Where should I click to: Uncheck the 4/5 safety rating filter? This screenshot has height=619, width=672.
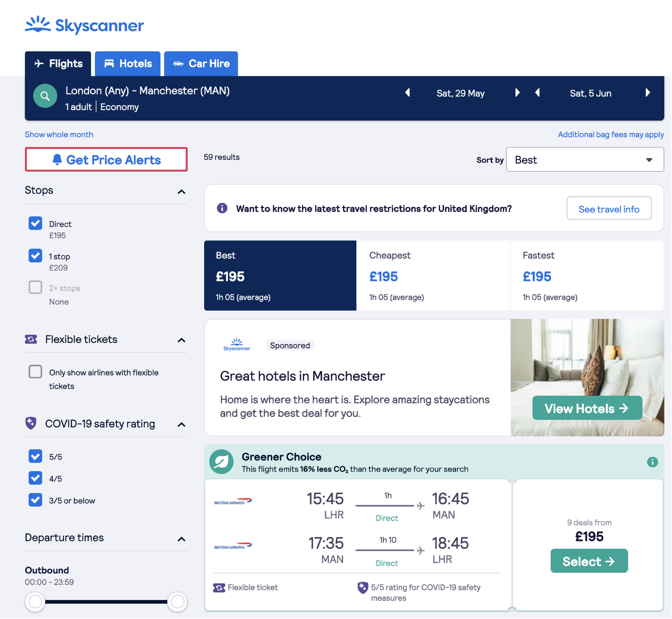(x=35, y=478)
